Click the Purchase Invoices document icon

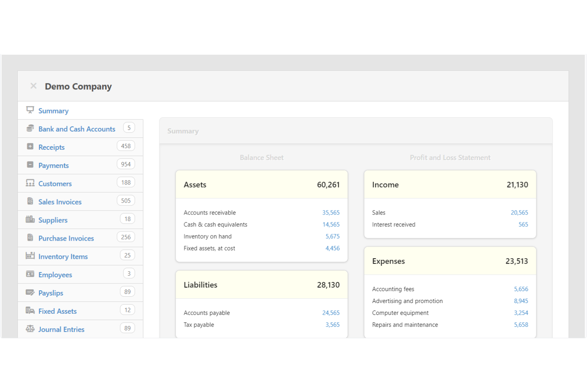[x=30, y=238]
